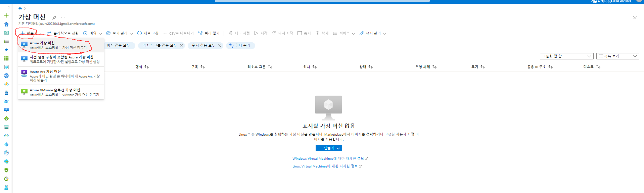Click the green plus create resource icon

[x=6, y=15]
